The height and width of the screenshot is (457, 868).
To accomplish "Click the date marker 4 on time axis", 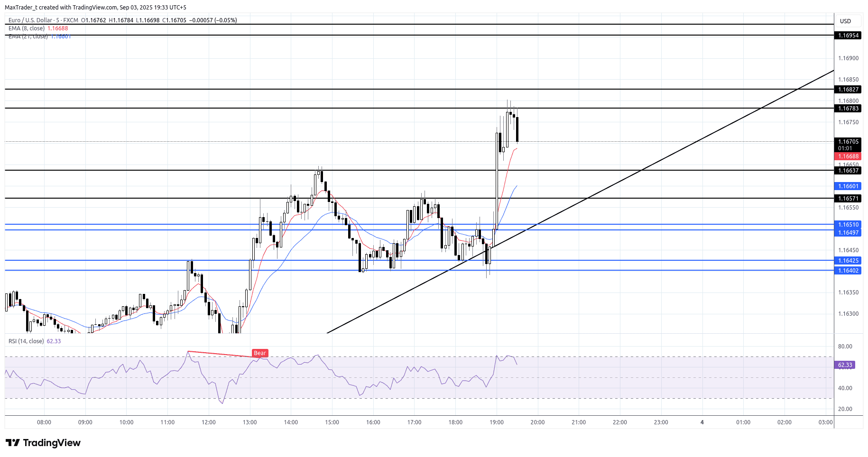I will pyautogui.click(x=702, y=422).
